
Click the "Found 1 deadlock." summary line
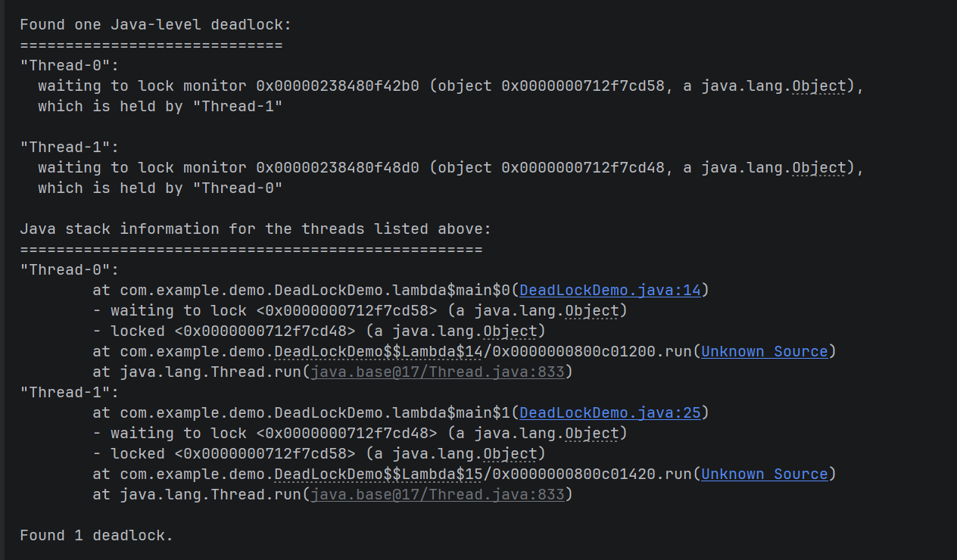coord(96,535)
